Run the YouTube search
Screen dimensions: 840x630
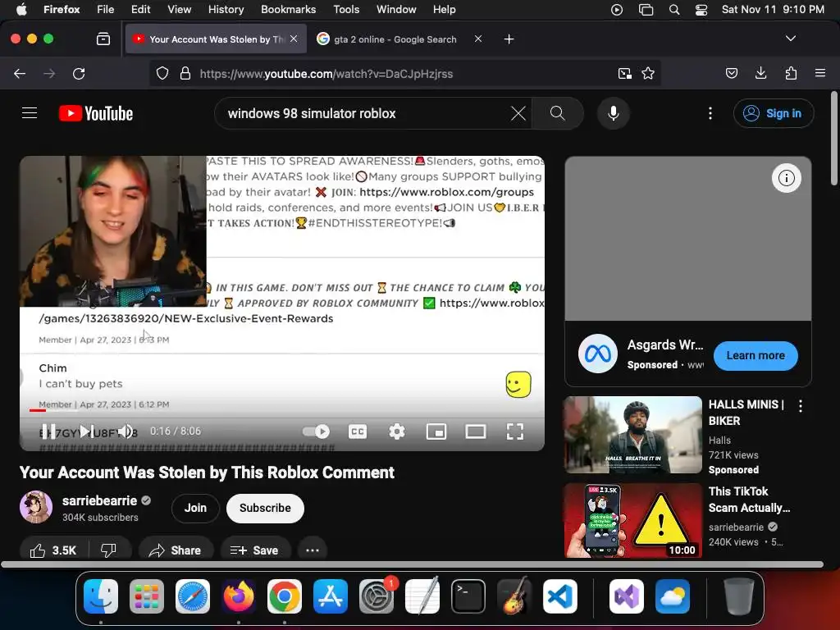click(558, 113)
